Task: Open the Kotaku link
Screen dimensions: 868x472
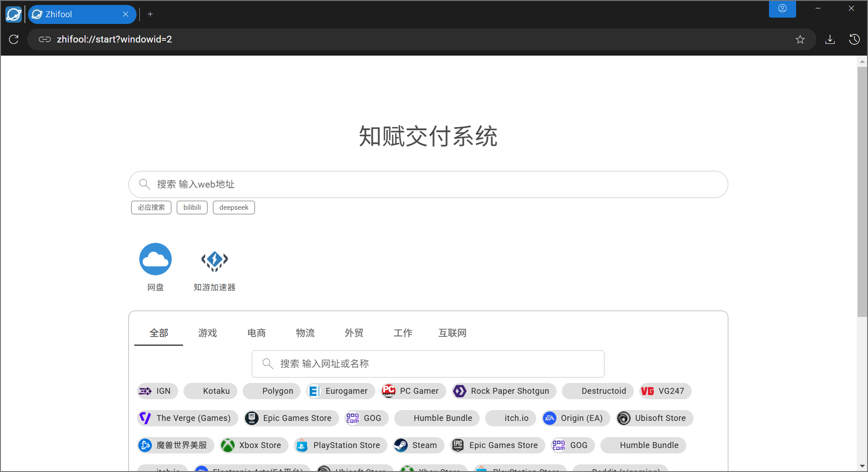Action: [x=210, y=391]
